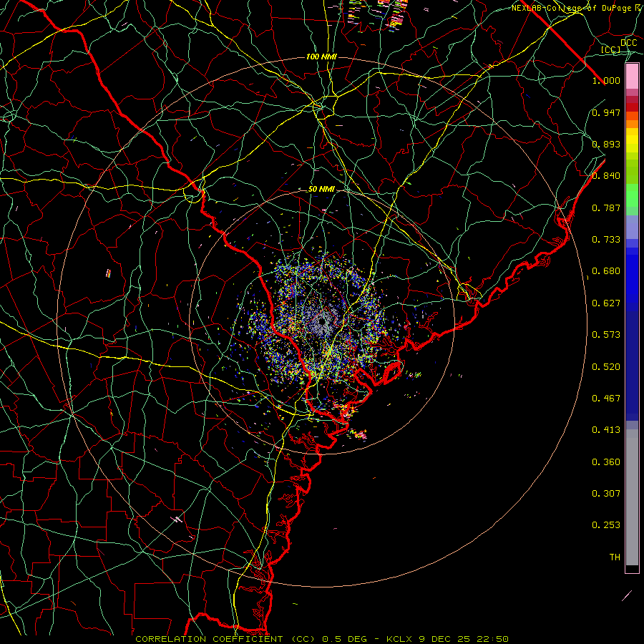Click the 0.573 scale value

click(x=606, y=335)
